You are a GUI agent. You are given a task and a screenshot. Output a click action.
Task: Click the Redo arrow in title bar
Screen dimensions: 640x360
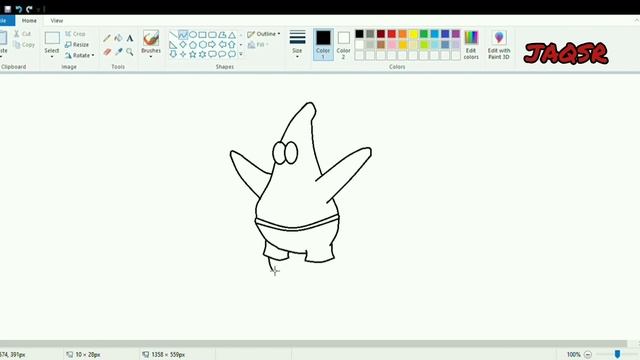tap(29, 9)
